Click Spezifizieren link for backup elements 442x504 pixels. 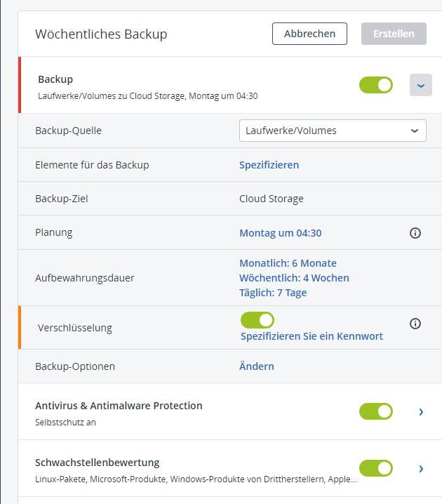269,165
